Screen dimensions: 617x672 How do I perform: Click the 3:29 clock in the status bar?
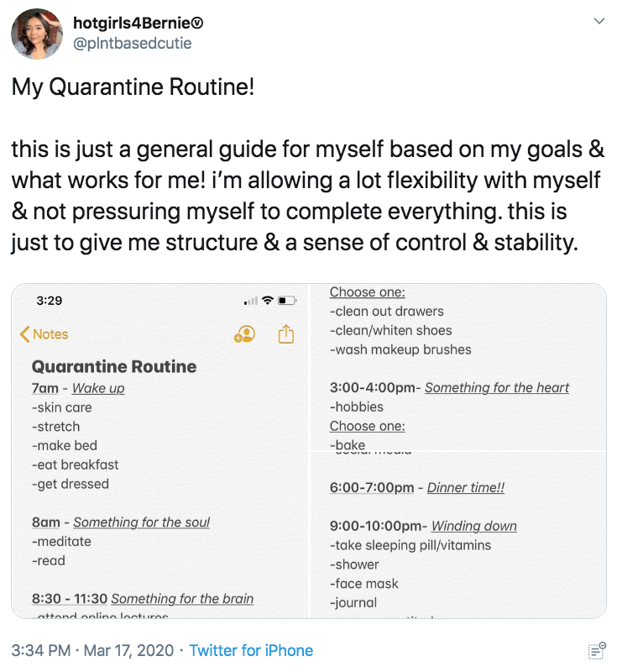tap(49, 300)
